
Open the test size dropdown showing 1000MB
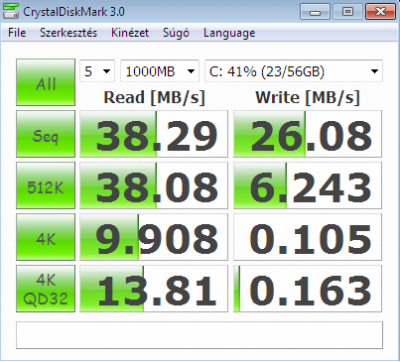coord(159,71)
